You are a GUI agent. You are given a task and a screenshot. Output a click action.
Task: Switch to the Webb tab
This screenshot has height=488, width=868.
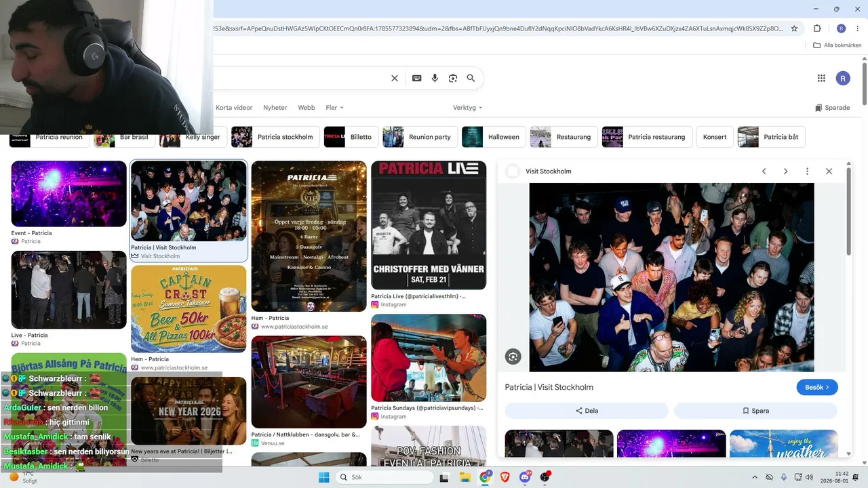(x=307, y=108)
